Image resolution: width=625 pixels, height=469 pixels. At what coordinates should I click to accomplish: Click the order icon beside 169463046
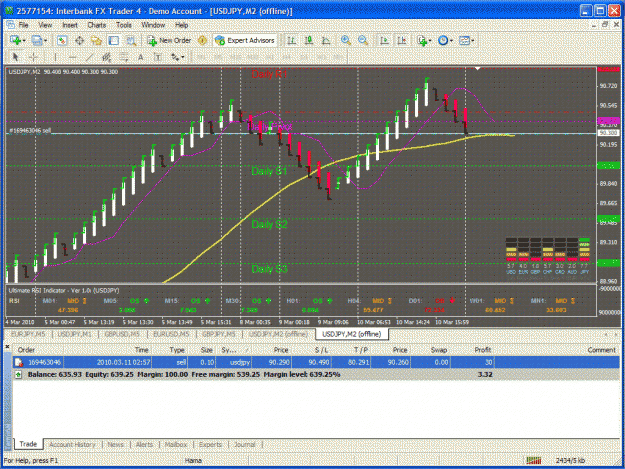tap(18, 362)
